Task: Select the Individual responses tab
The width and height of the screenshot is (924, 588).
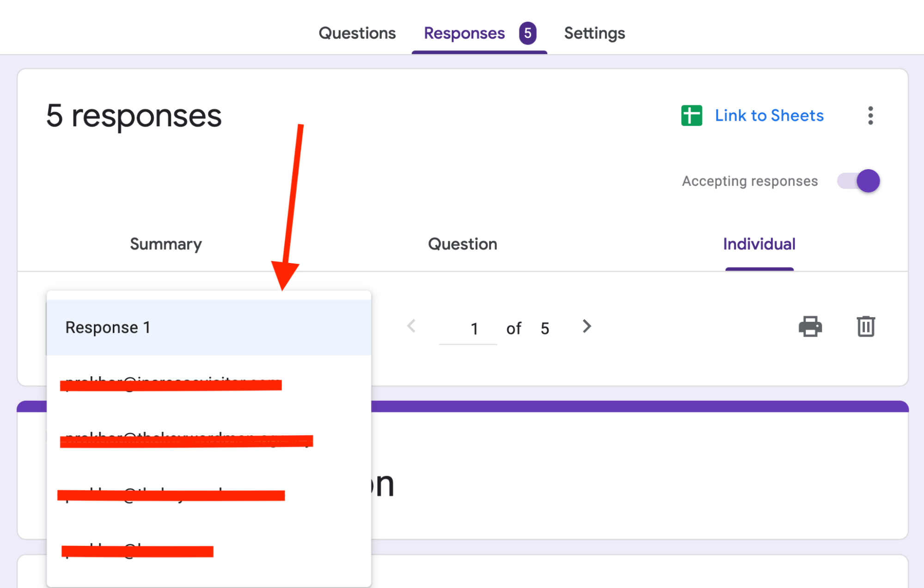Action: (x=759, y=244)
